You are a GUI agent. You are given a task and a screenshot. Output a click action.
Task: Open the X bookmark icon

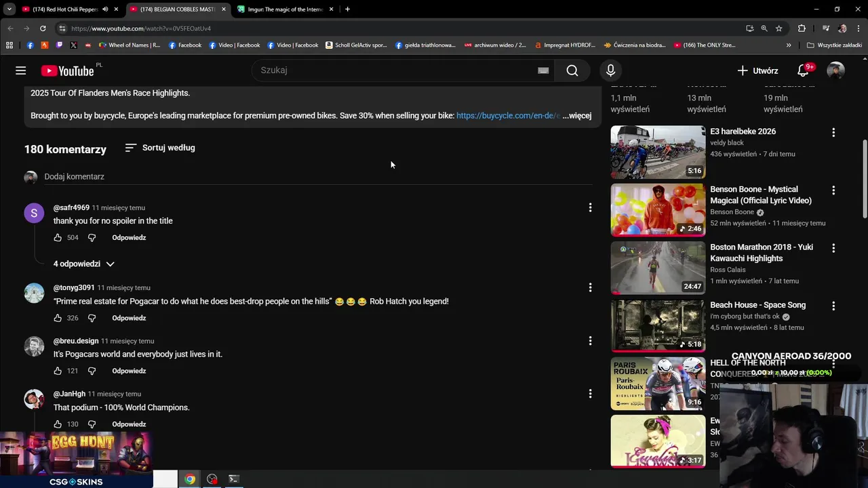[73, 45]
